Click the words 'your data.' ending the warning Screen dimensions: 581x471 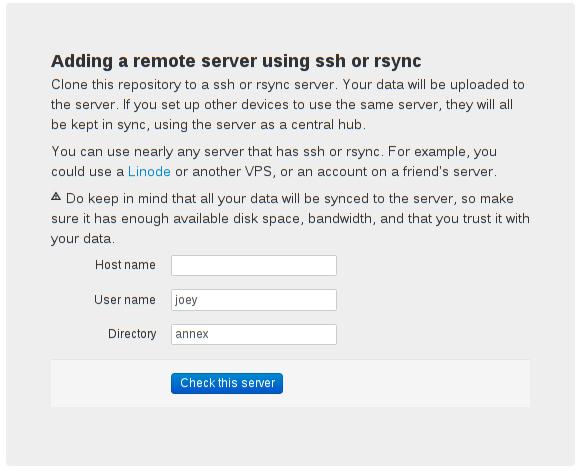[83, 239]
